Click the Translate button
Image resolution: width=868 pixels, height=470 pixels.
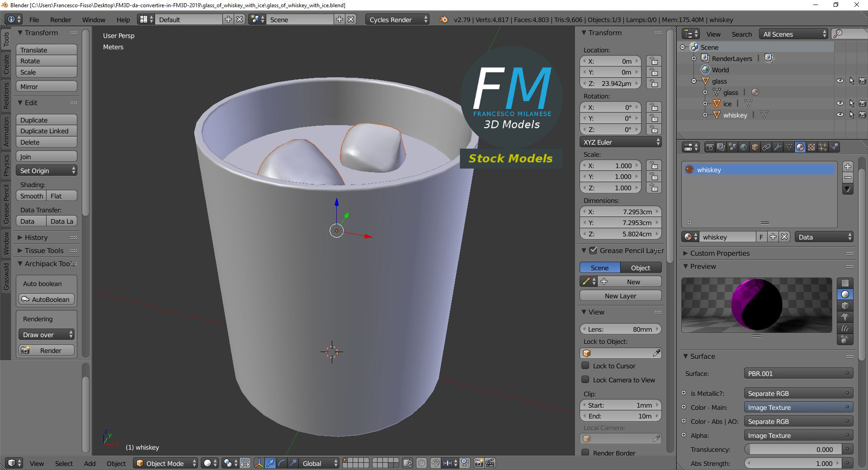click(47, 50)
